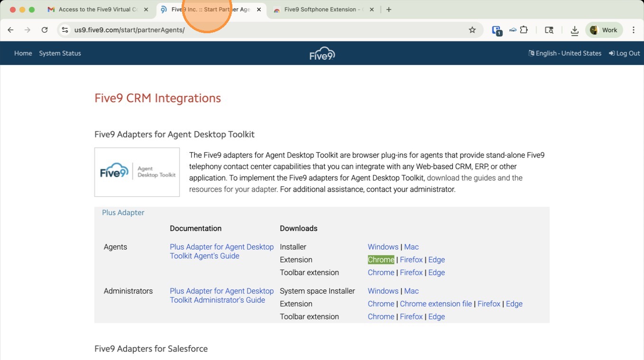This screenshot has width=644, height=360.
Task: Open the extension icon with badge 1
Action: tap(497, 30)
